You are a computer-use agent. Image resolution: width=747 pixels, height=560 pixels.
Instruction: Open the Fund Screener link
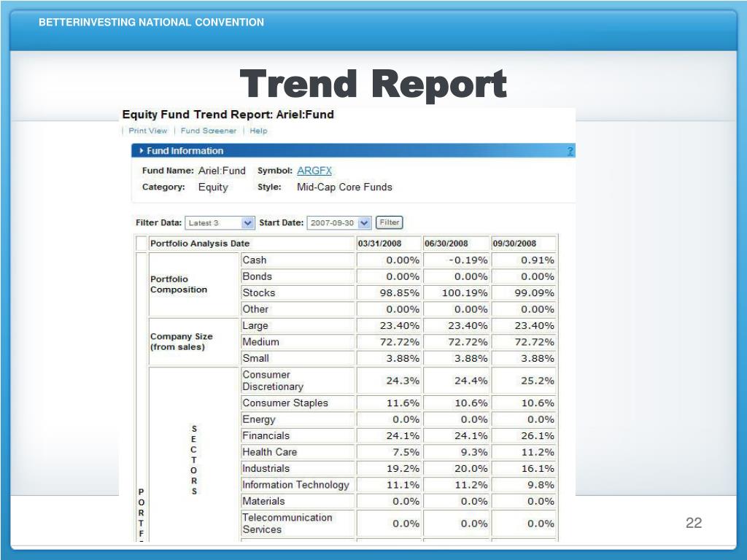pyautogui.click(x=208, y=131)
